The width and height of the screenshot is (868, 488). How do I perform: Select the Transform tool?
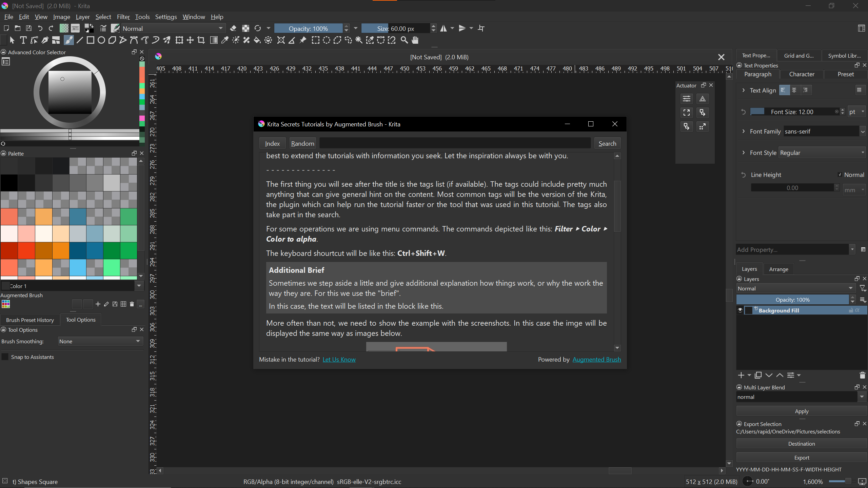179,40
